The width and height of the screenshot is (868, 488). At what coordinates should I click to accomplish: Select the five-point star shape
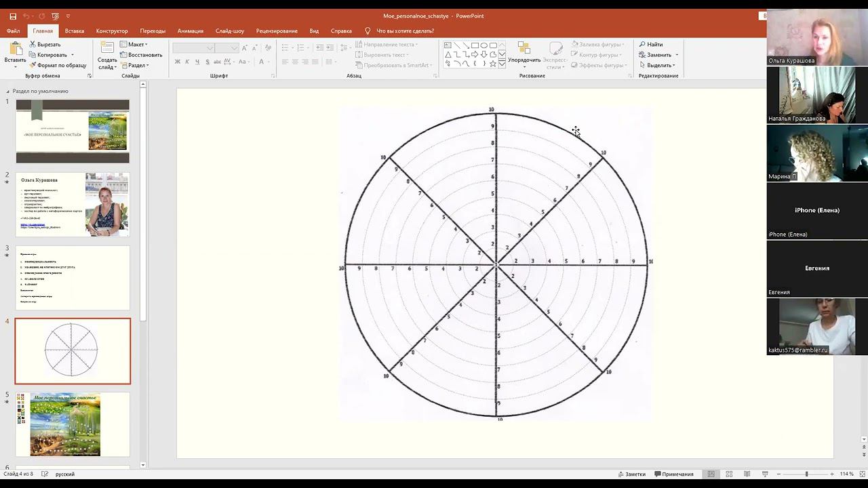click(x=493, y=63)
